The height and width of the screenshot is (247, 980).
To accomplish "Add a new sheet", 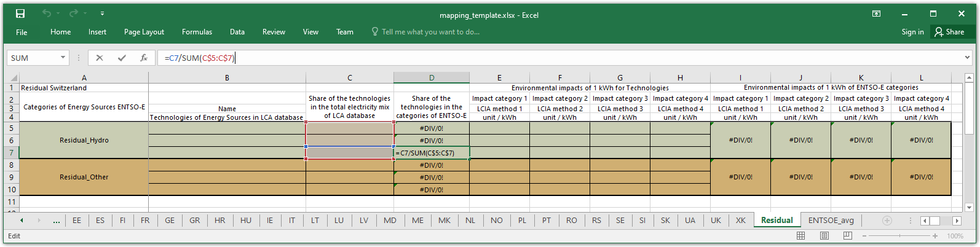I will pyautogui.click(x=887, y=221).
